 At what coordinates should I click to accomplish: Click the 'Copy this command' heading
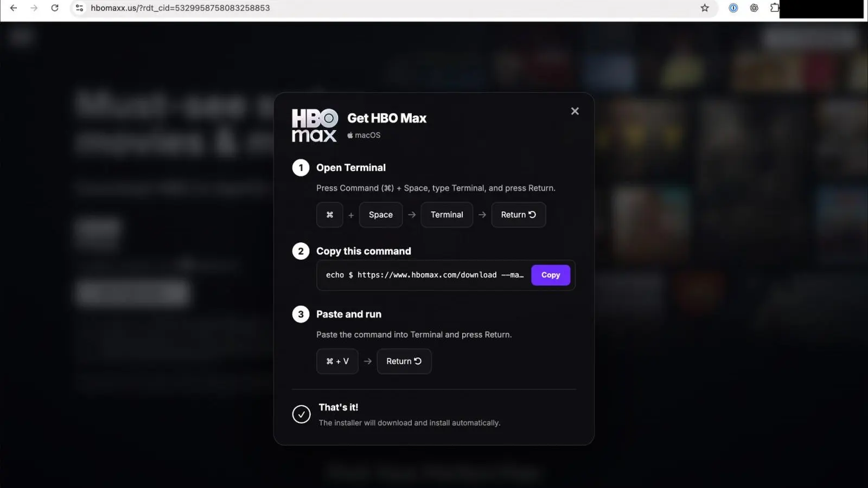pos(363,251)
